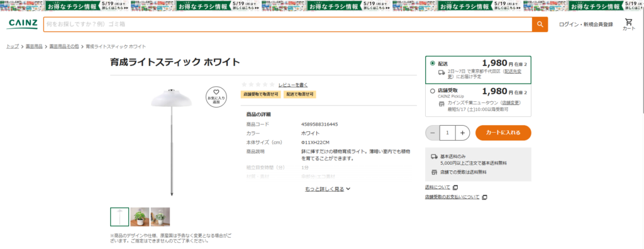Increase quantity with plus button
Image resolution: width=644 pixels, height=249 pixels.
point(462,133)
